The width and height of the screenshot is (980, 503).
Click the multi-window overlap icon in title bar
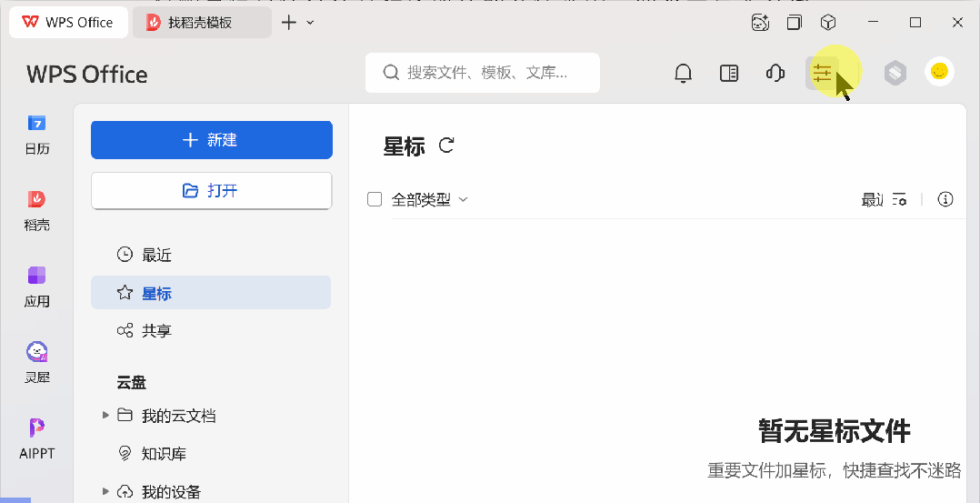click(x=795, y=23)
